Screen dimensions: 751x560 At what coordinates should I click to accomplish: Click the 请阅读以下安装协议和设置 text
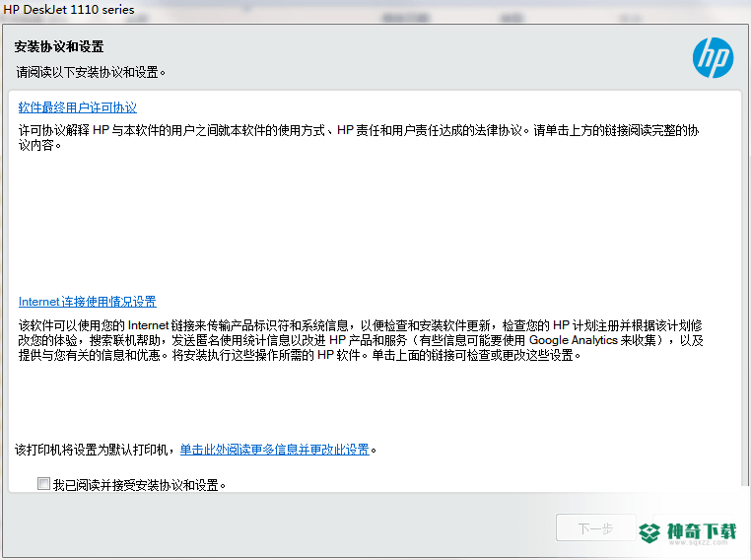[x=91, y=72]
